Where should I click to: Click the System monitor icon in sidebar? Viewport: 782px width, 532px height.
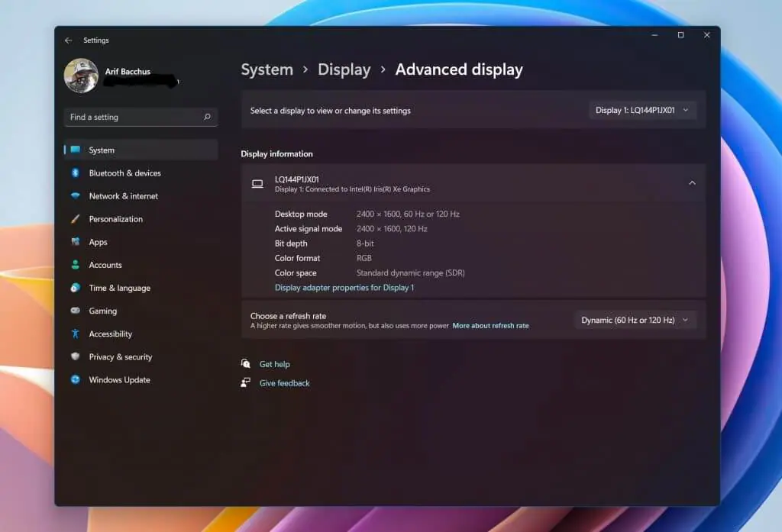click(76, 150)
